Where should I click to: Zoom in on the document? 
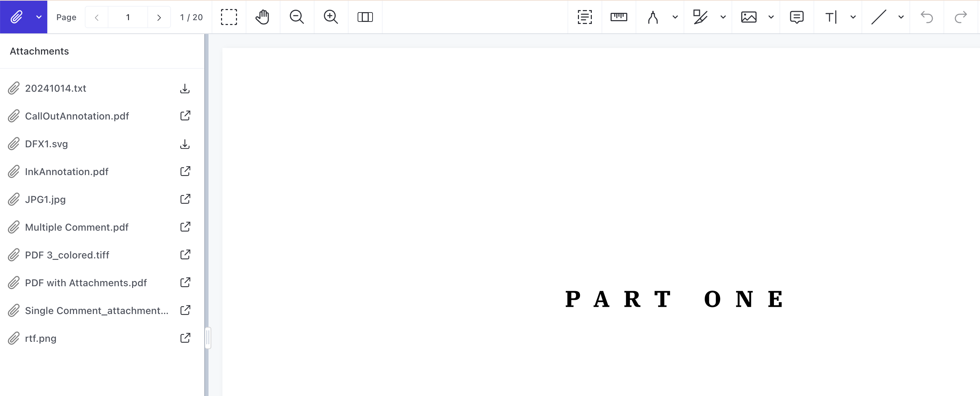[x=330, y=17]
